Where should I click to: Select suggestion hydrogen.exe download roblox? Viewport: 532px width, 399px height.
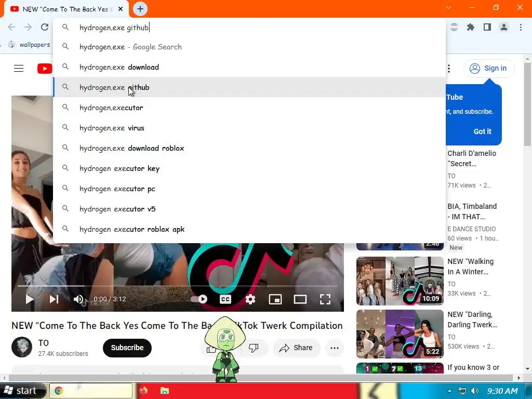coord(249,148)
